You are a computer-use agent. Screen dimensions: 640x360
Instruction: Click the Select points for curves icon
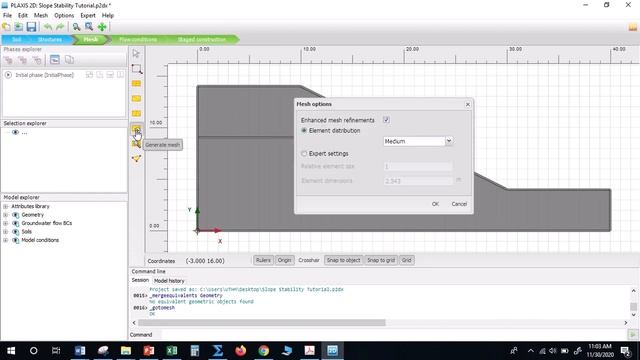pos(136,158)
